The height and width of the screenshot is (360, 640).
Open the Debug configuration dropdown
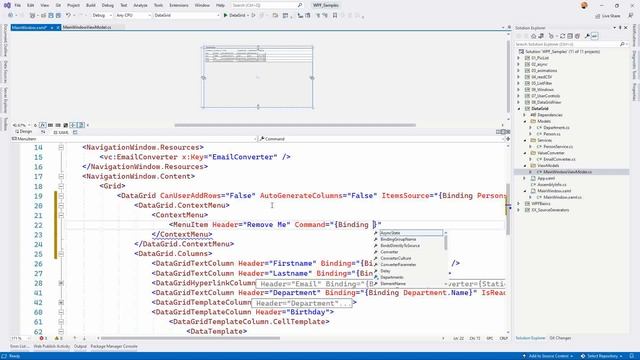coord(102,15)
